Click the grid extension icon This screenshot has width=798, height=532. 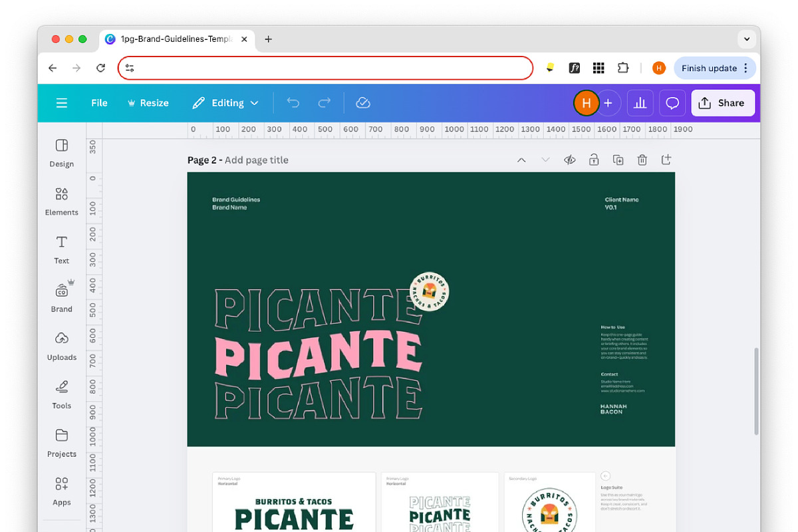pos(598,68)
